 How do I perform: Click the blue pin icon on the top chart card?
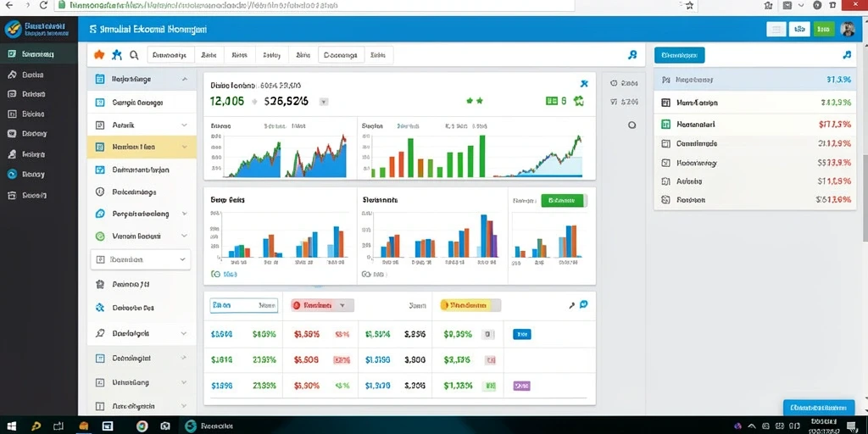click(x=583, y=84)
